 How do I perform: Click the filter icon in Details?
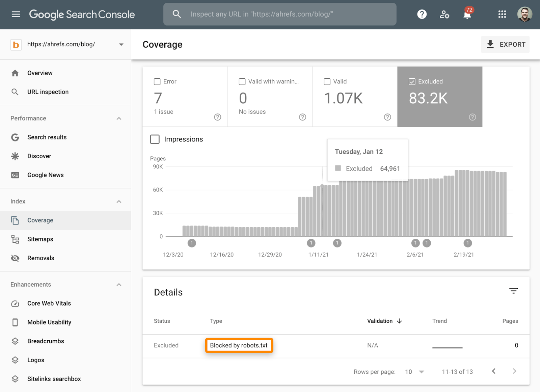pyautogui.click(x=513, y=291)
